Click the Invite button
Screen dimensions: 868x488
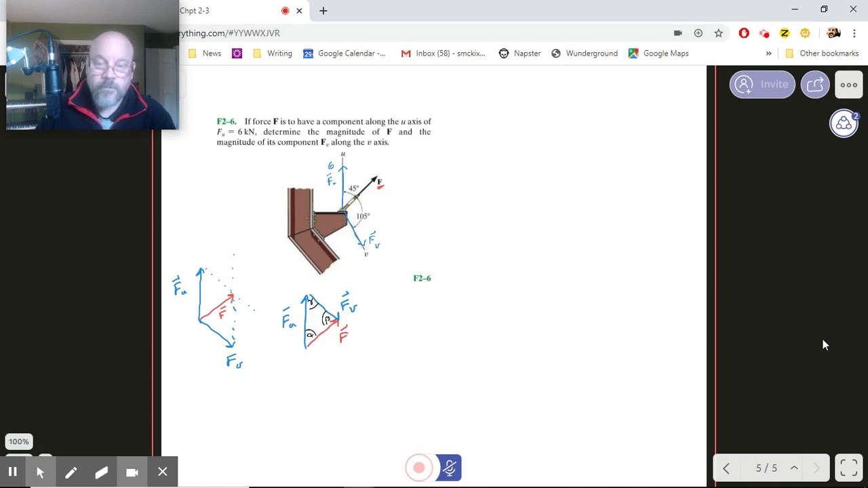coord(762,85)
